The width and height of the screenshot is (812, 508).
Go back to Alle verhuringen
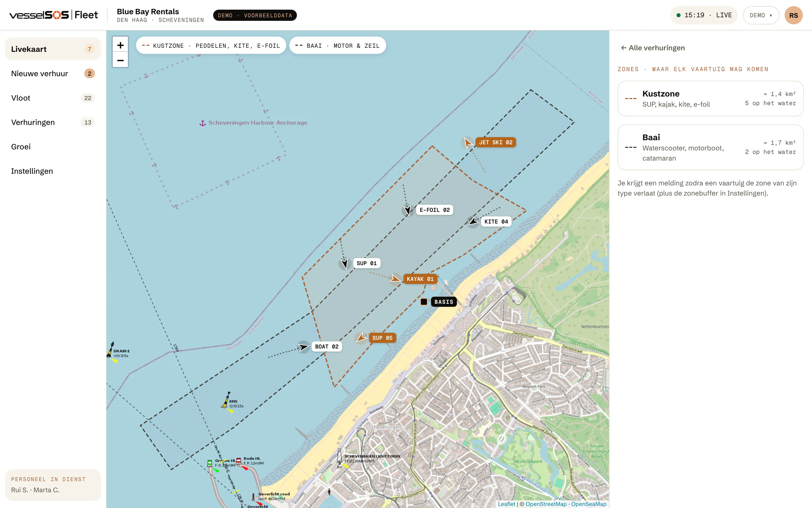653,48
